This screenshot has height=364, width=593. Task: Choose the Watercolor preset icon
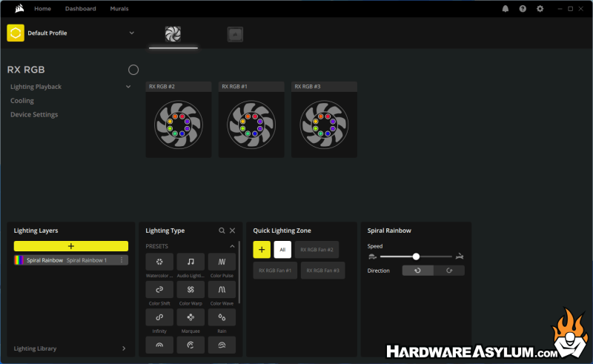(x=159, y=262)
